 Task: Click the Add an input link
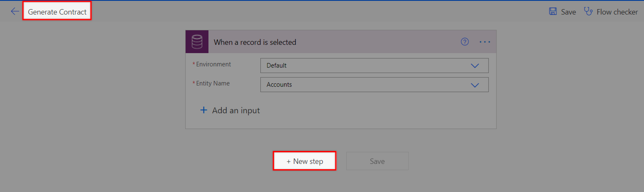236,111
